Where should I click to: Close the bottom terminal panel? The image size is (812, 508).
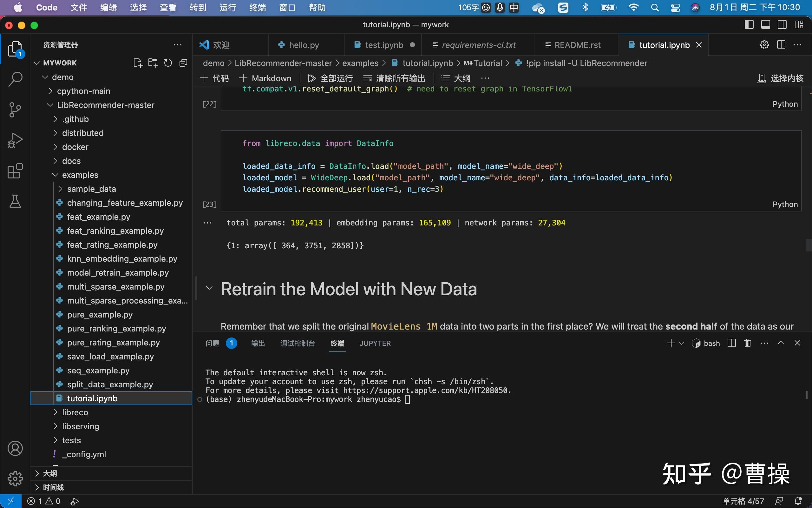[798, 343]
